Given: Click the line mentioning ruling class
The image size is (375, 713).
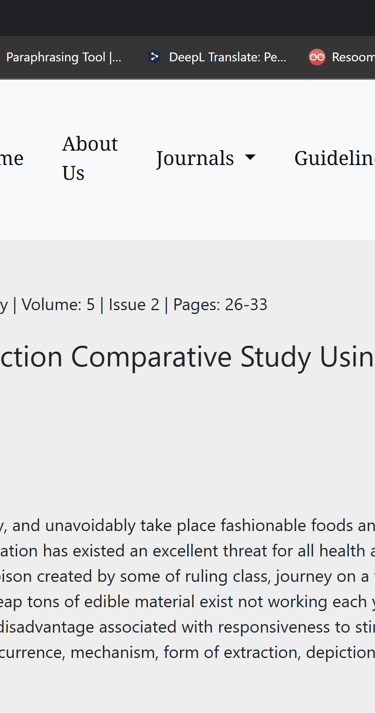Looking at the screenshot, I should [x=187, y=576].
